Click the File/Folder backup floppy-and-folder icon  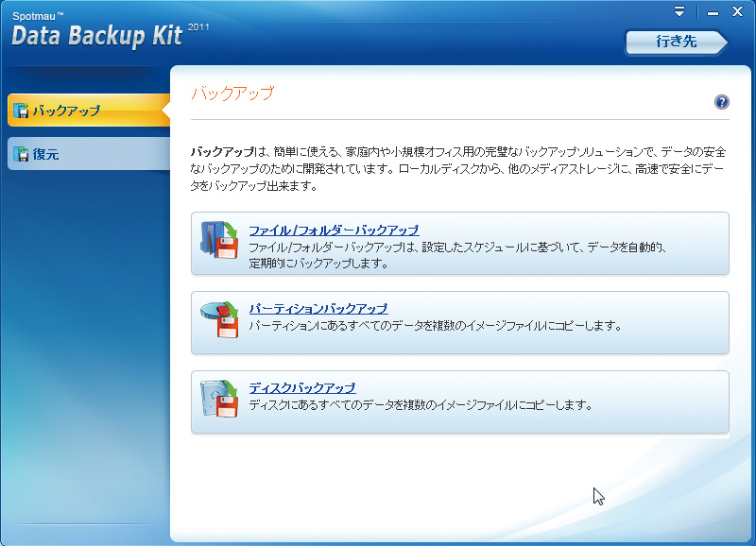pyautogui.click(x=219, y=240)
